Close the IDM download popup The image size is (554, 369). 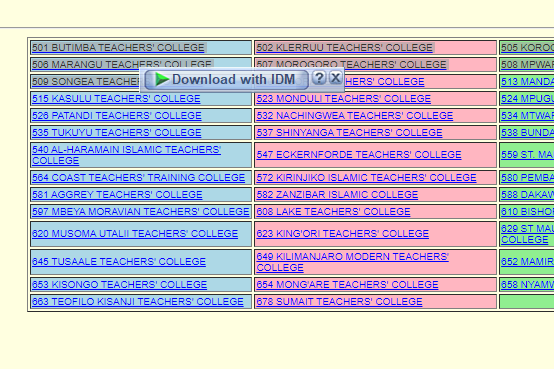(336, 78)
